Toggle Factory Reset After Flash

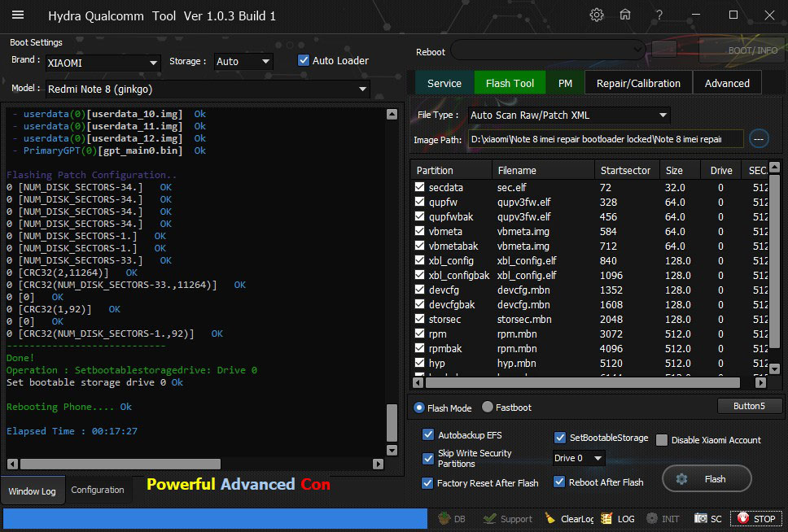pos(428,482)
